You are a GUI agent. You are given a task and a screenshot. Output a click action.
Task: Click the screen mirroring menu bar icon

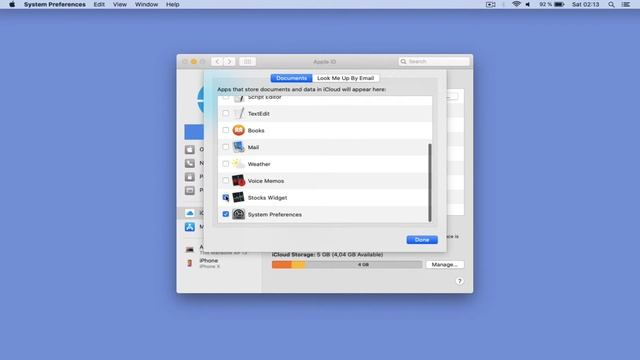pos(491,4)
